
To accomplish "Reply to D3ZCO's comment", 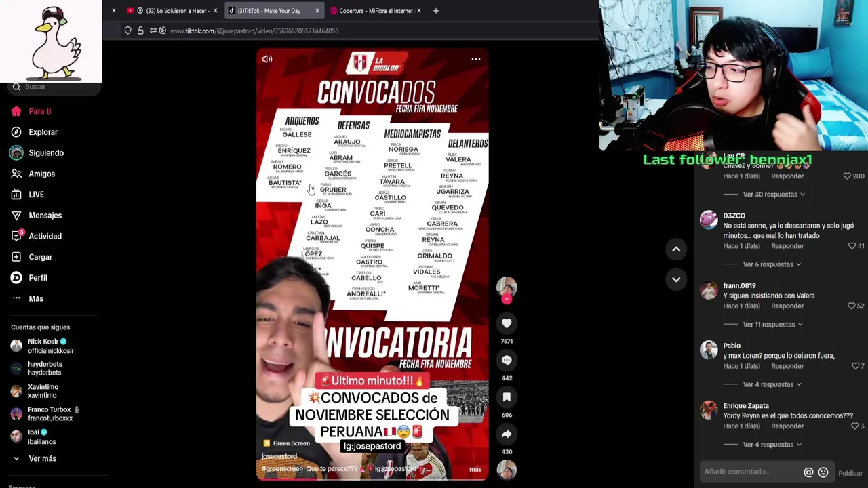I will tap(787, 246).
